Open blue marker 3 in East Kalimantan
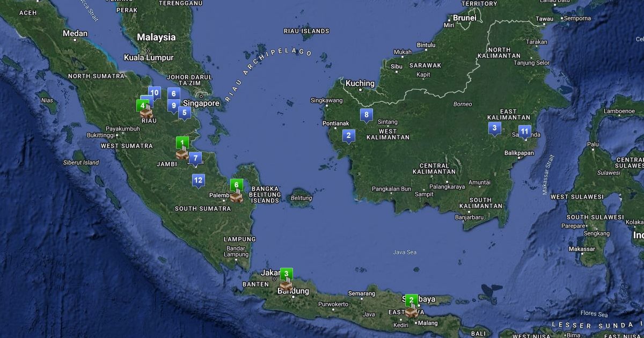The image size is (644, 338). pyautogui.click(x=494, y=128)
